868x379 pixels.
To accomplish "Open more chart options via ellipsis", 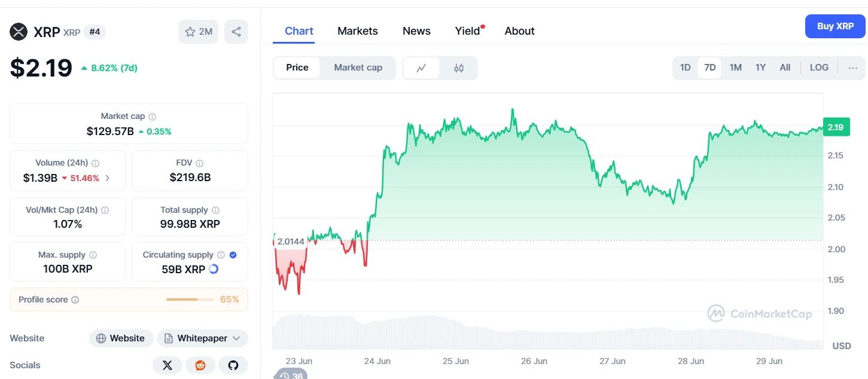I will (x=852, y=68).
